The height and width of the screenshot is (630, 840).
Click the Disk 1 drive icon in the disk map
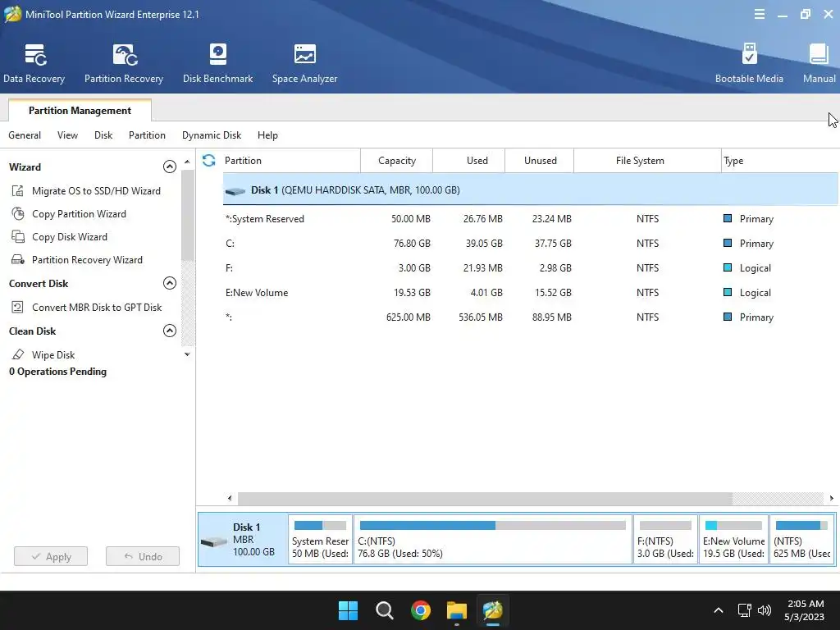214,542
